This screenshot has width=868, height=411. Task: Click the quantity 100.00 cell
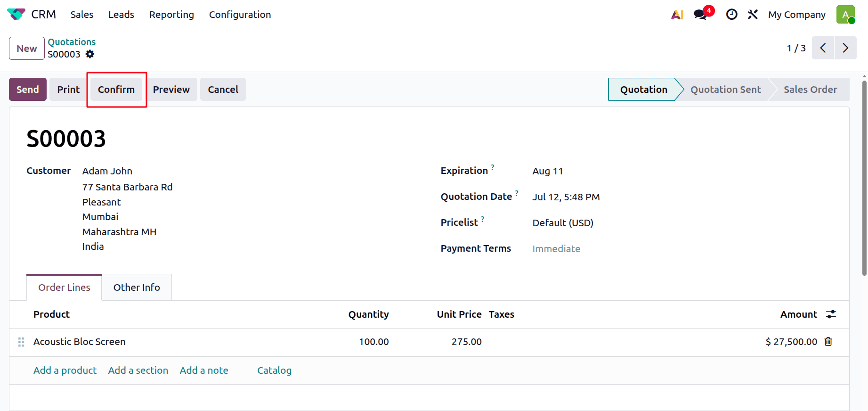tap(374, 342)
